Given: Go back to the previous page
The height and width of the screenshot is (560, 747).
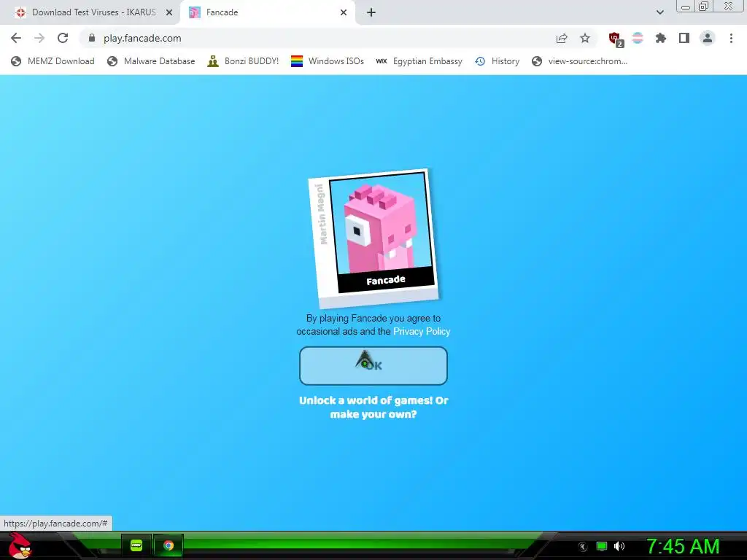Looking at the screenshot, I should pos(16,38).
